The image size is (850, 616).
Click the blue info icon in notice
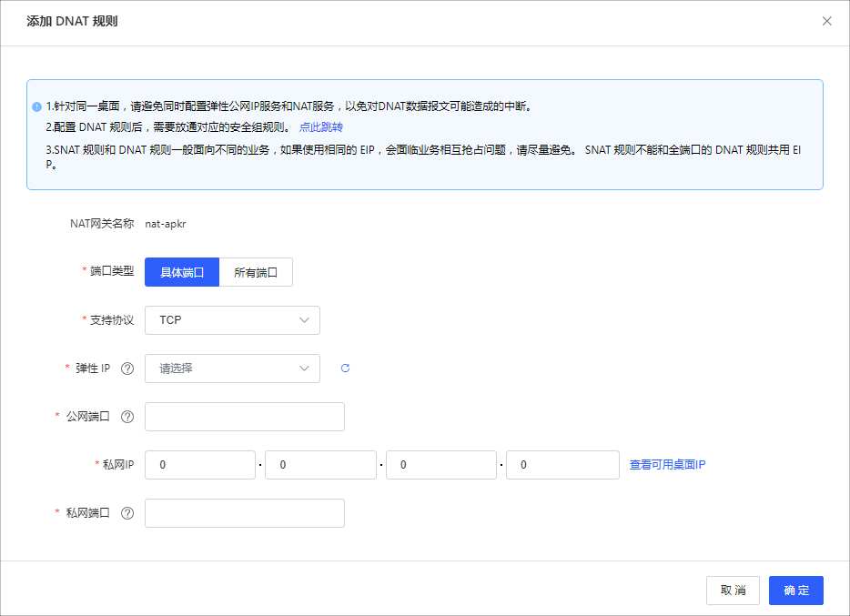point(36,106)
